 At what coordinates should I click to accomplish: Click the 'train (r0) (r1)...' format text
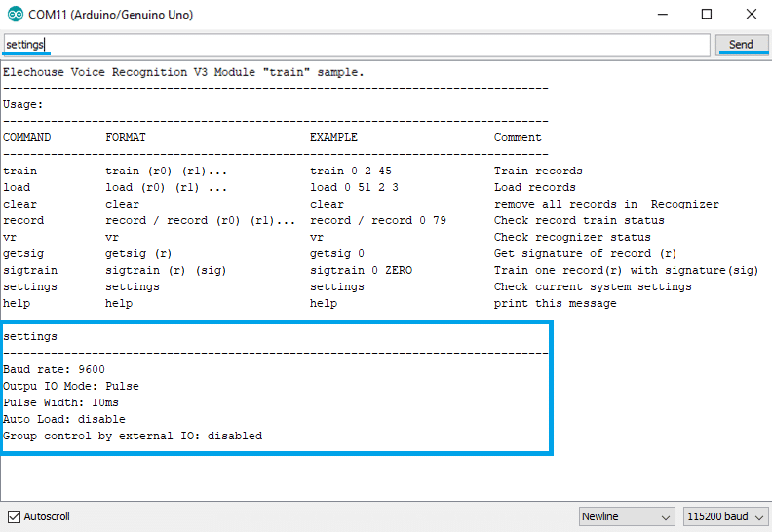click(x=166, y=171)
